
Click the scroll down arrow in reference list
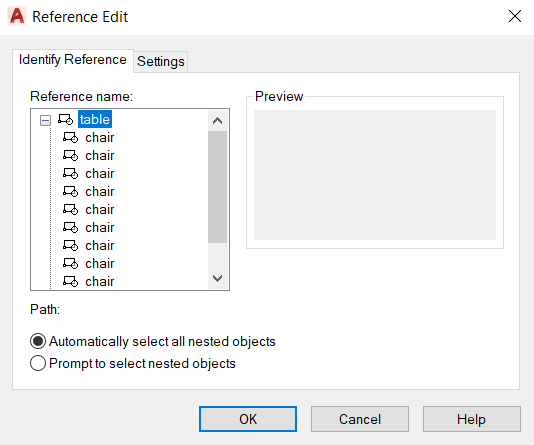tap(217, 278)
